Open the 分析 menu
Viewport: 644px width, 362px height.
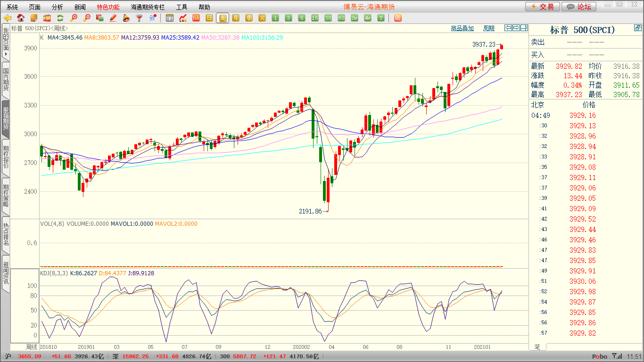pos(57,7)
